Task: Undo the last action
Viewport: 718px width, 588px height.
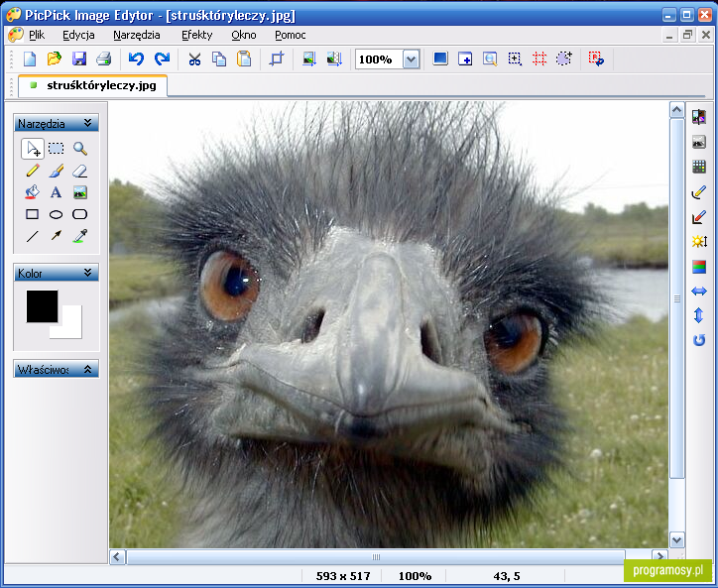Action: 136,59
